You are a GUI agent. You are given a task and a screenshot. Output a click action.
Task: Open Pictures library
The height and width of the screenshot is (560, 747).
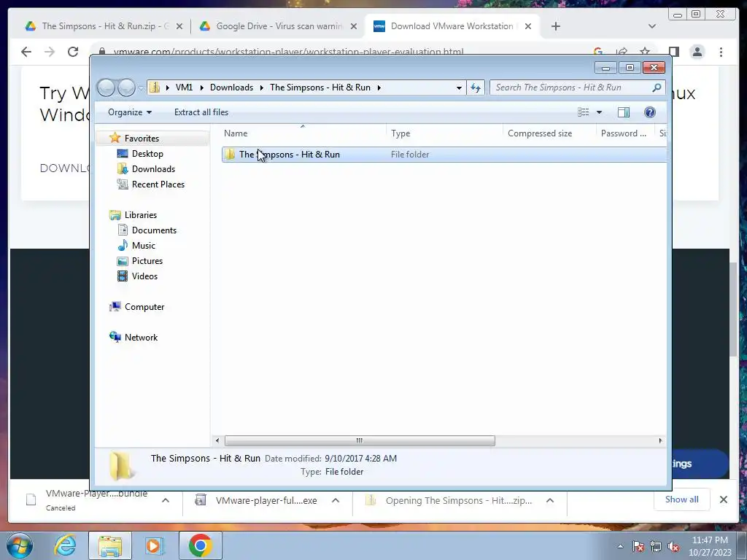point(147,261)
